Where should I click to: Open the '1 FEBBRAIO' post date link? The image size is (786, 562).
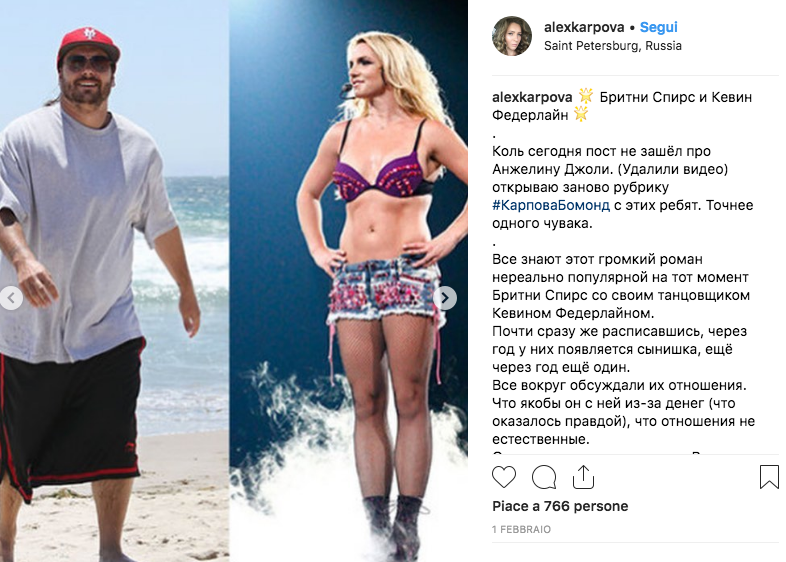(x=521, y=529)
